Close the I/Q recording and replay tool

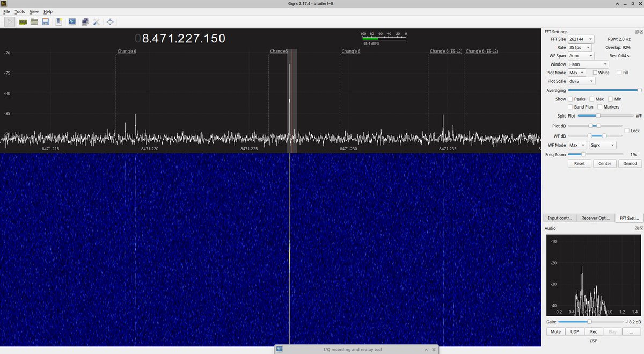point(434,350)
